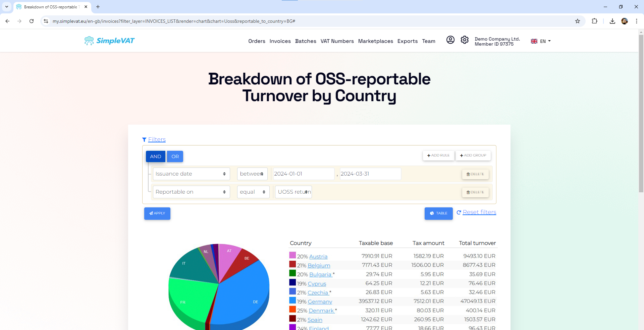Screen dimensions: 644x330
Task: Select the AND condition toggle
Action: [x=155, y=156]
